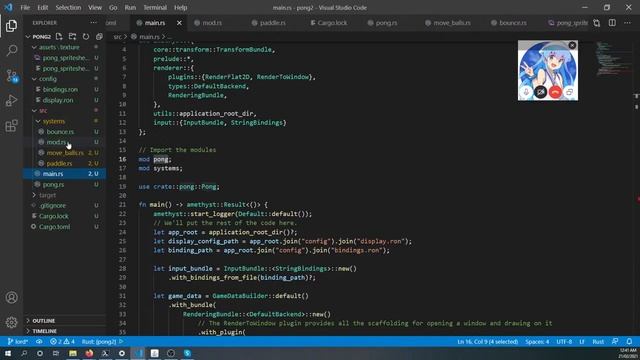This screenshot has width=640, height=360.
Task: Refresh the Explorer file tree
Action: point(86,37)
